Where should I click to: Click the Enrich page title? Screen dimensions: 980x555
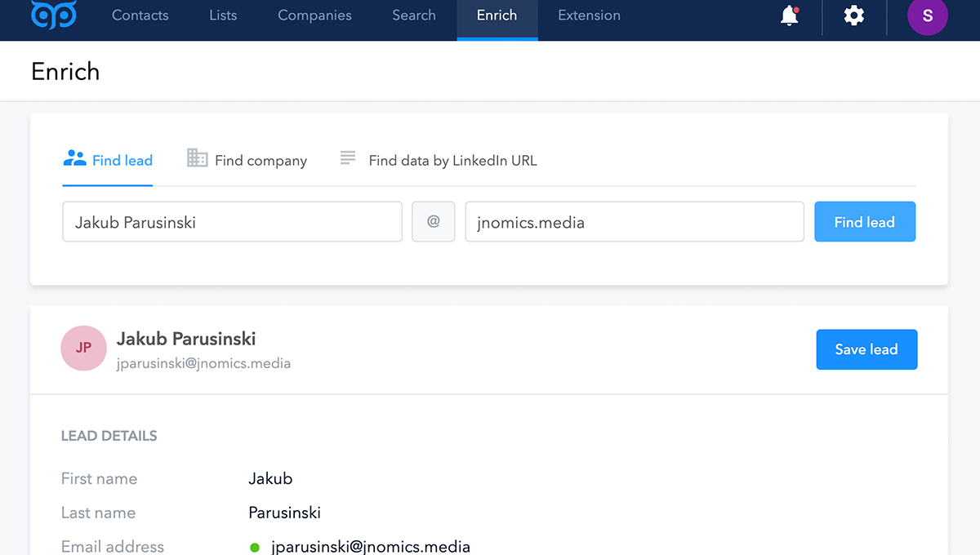(65, 72)
